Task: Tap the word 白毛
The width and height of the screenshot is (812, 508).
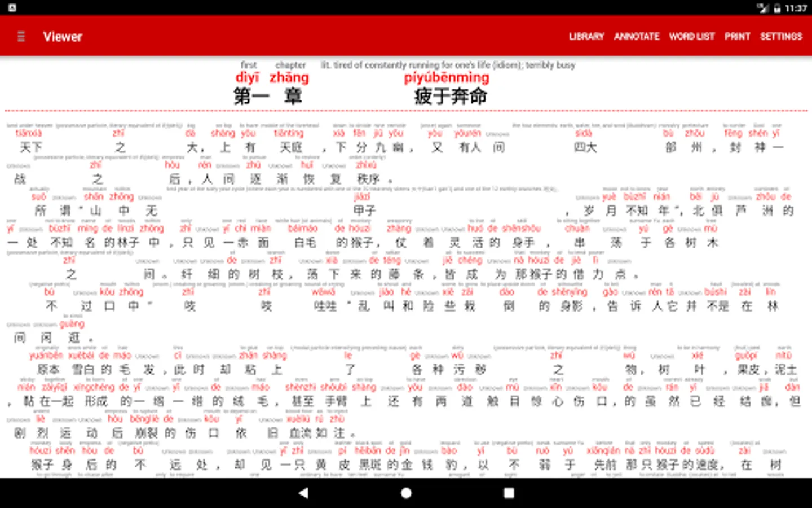Action: coord(305,243)
